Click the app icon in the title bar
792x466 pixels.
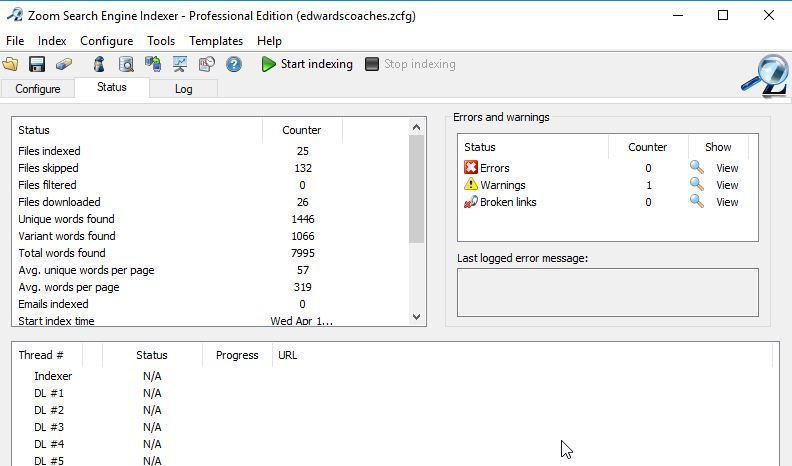pos(15,15)
